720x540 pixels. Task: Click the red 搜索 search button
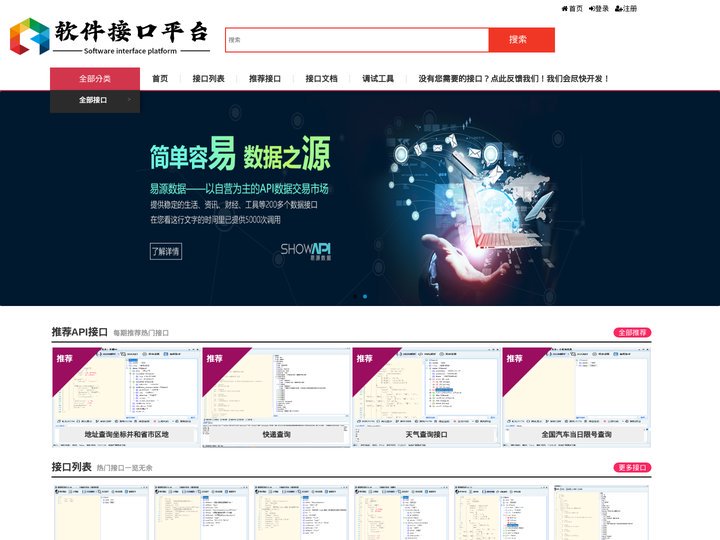(522, 40)
